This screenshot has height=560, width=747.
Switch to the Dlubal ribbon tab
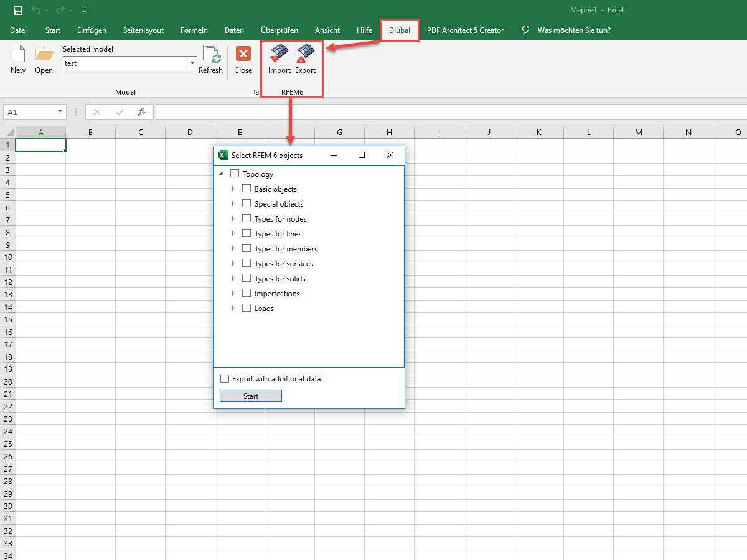(399, 30)
